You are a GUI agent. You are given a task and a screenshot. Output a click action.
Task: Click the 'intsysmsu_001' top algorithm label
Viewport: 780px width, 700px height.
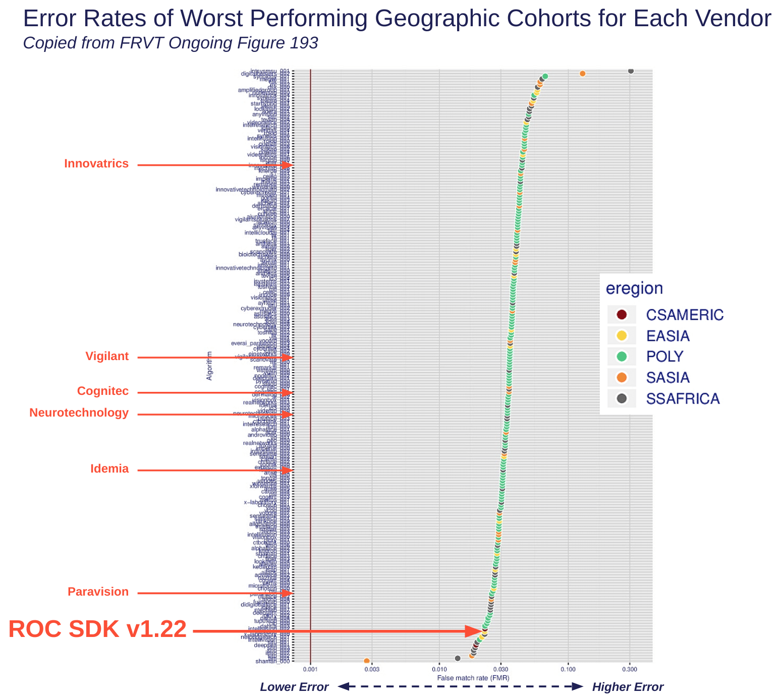[270, 71]
